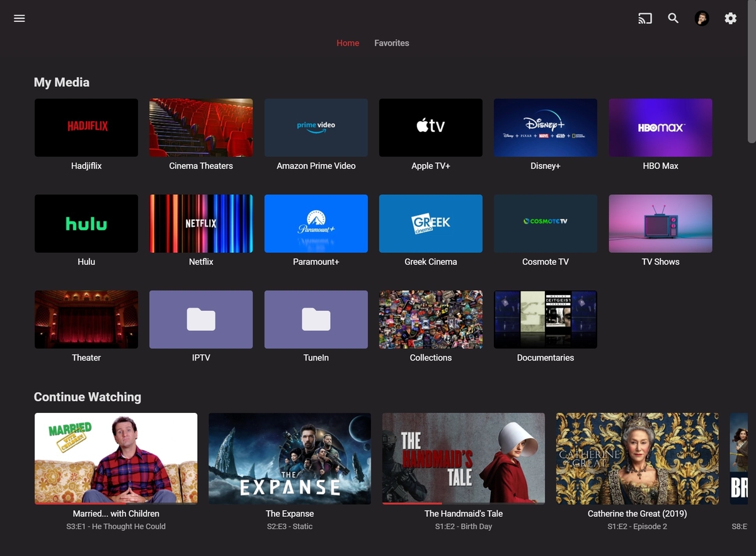Open settings gear icon

(x=730, y=18)
